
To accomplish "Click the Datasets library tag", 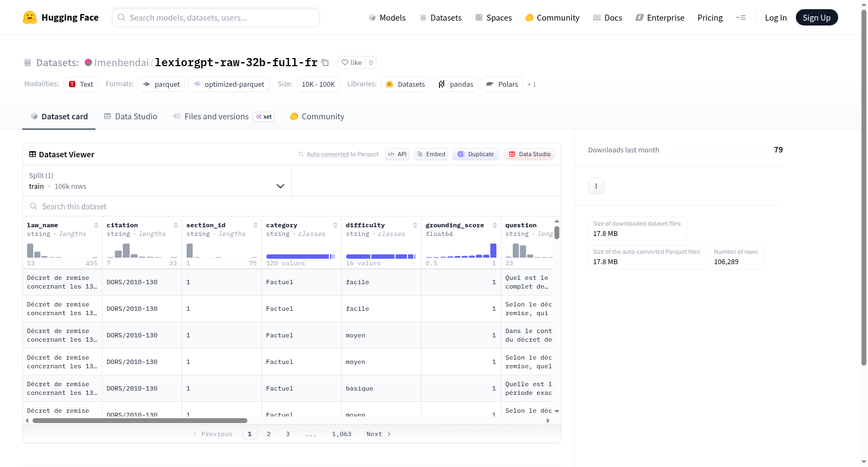I will pos(405,84).
